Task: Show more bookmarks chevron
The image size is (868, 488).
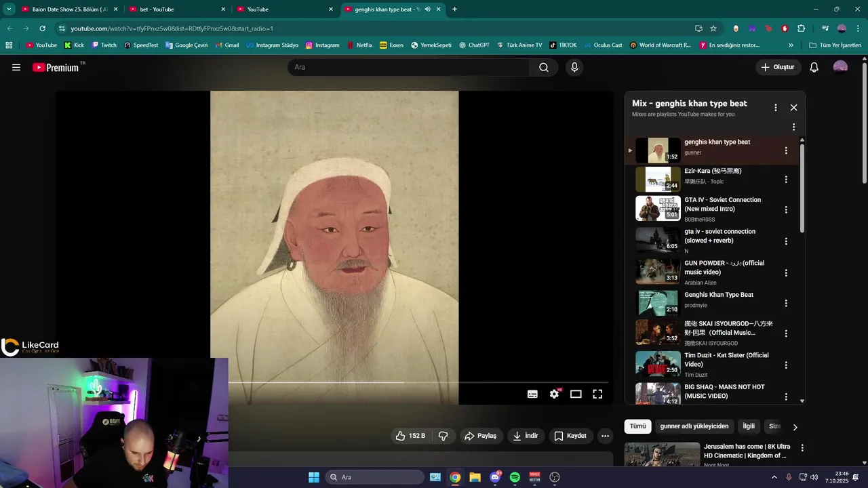Action: (x=791, y=45)
